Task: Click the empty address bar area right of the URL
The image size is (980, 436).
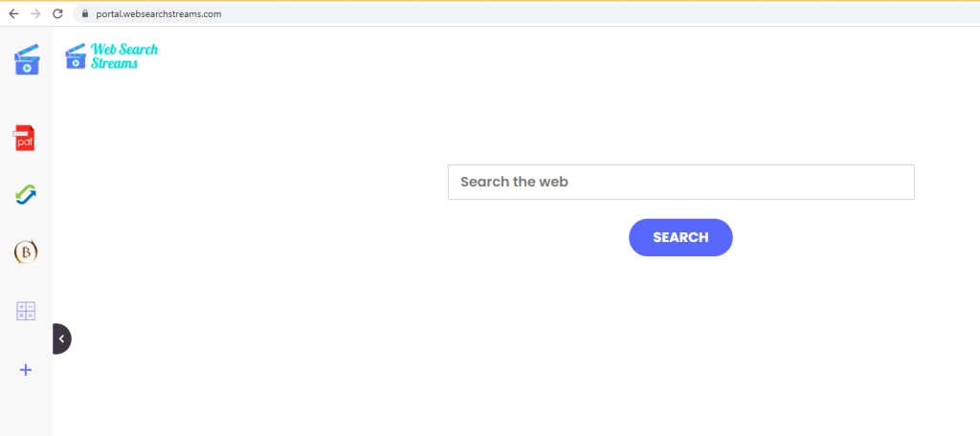Action: coord(600,13)
